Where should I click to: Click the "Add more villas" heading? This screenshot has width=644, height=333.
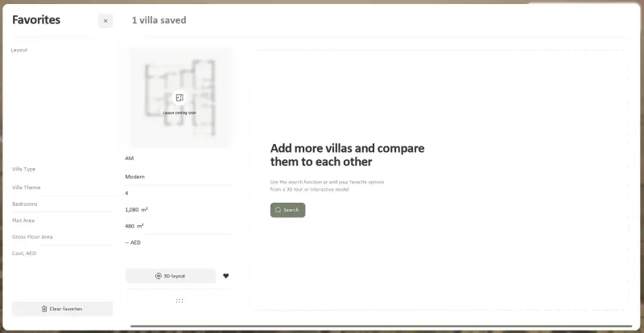347,155
